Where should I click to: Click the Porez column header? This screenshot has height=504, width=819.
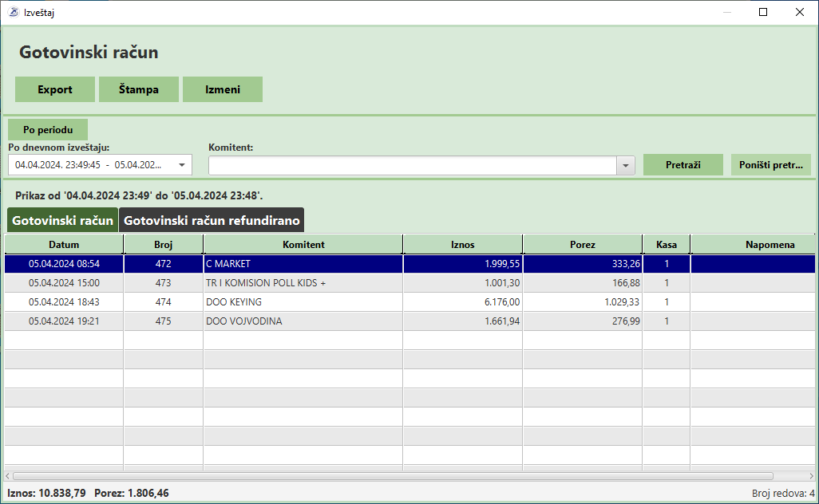coord(582,244)
